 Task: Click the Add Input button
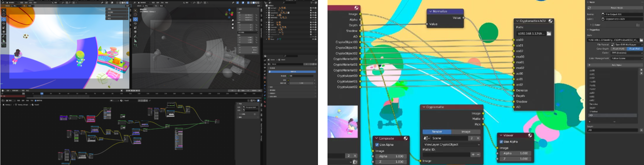click(616, 65)
